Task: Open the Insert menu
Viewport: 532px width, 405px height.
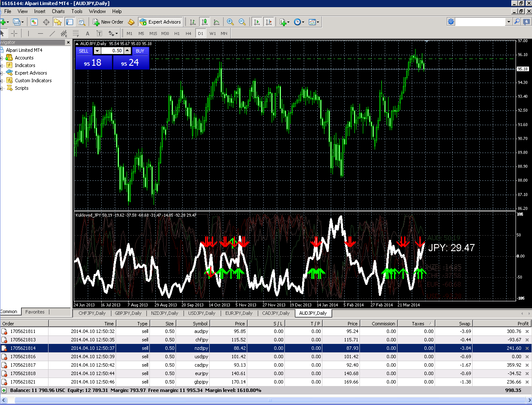Action: coord(40,11)
